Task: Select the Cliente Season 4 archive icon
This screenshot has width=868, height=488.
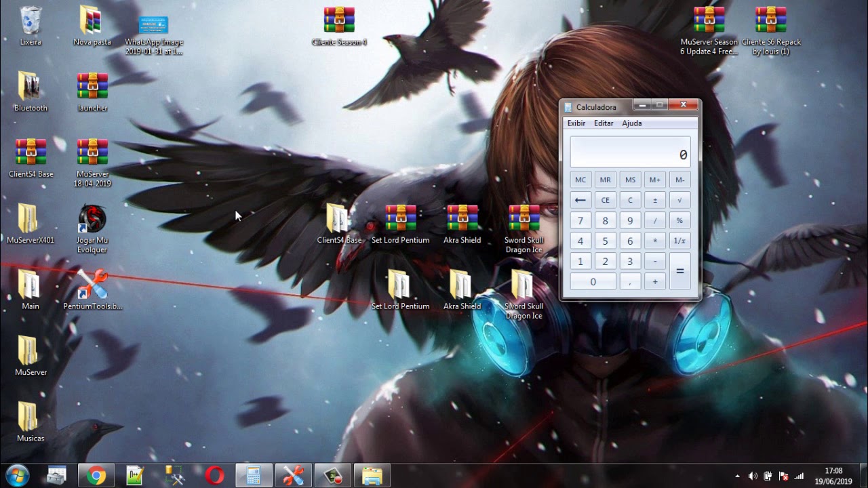Action: point(339,21)
